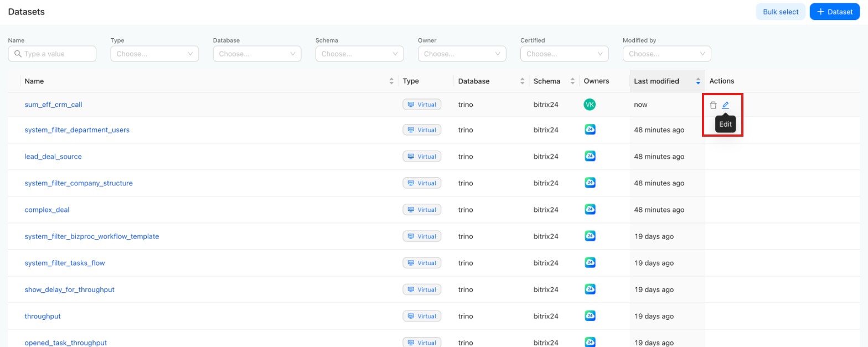Click the Owners column header
This screenshot has height=347, width=868.
tap(596, 81)
